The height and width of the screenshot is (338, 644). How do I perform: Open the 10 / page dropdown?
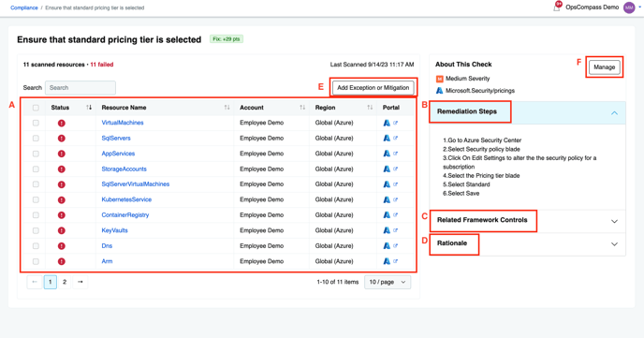[388, 282]
